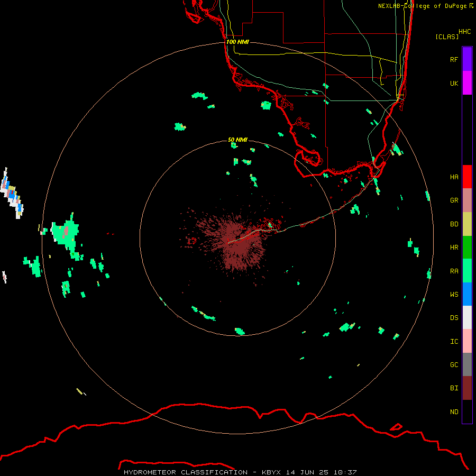This screenshot has width=476, height=476.
Task: Click the HR legend label
Action: pyautogui.click(x=454, y=247)
